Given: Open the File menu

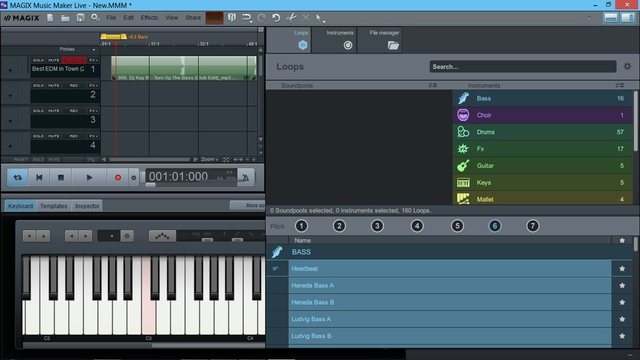Looking at the screenshot, I should [111, 18].
